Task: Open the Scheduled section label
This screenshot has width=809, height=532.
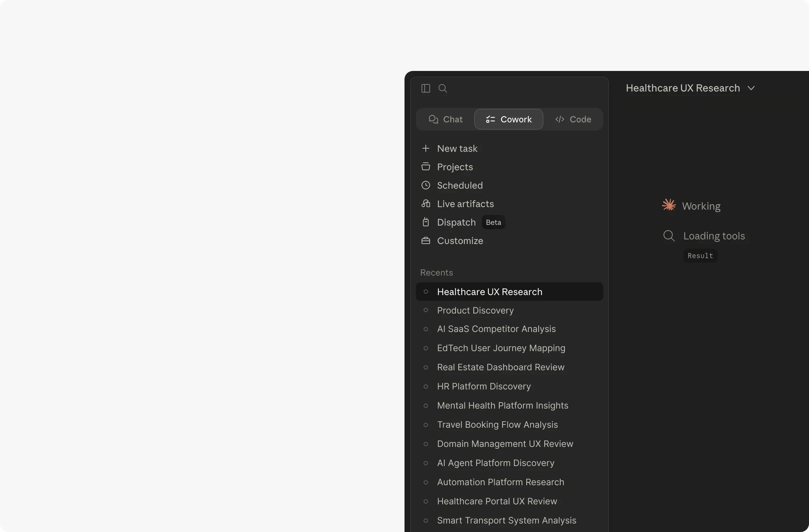Action: (460, 185)
